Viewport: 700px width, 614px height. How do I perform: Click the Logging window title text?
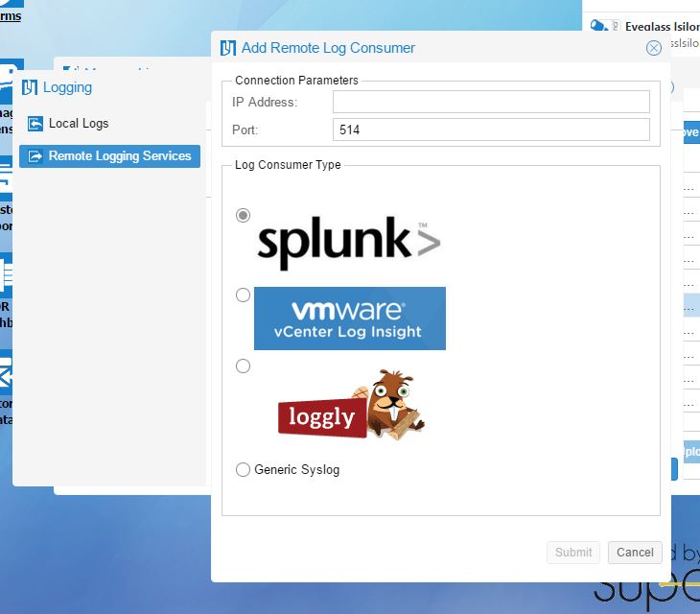pos(67,87)
